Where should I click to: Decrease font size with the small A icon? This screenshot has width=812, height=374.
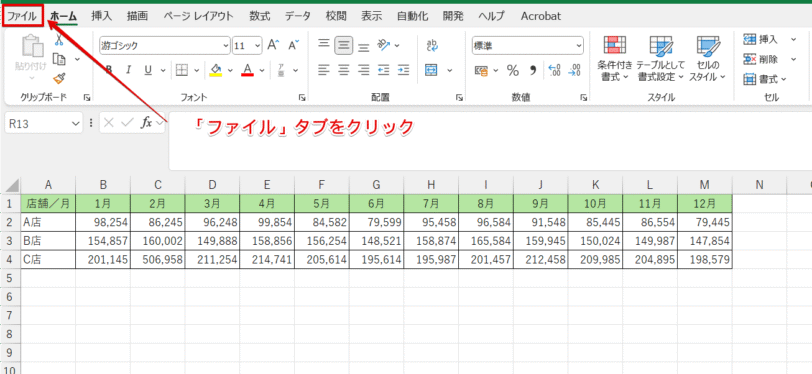(294, 45)
